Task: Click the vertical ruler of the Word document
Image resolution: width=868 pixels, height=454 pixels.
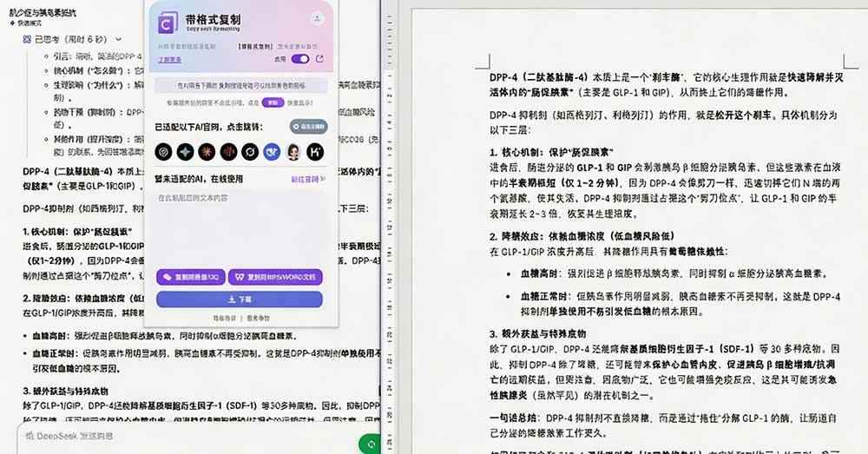Action: pyautogui.click(x=391, y=227)
